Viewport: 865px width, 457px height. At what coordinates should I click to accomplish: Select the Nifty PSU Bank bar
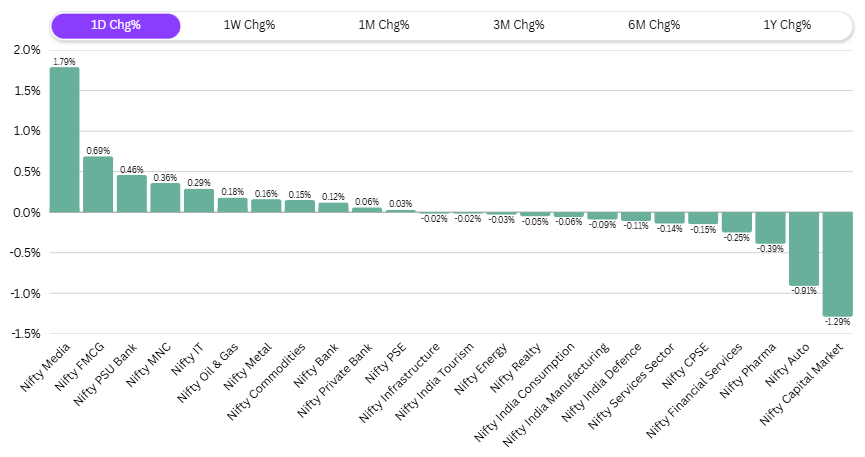click(131, 194)
